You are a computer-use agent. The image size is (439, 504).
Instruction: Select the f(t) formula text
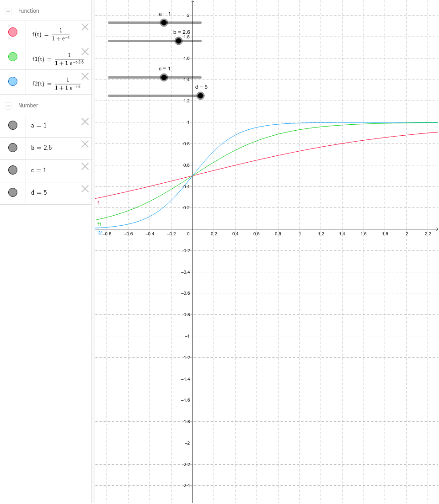51,34
